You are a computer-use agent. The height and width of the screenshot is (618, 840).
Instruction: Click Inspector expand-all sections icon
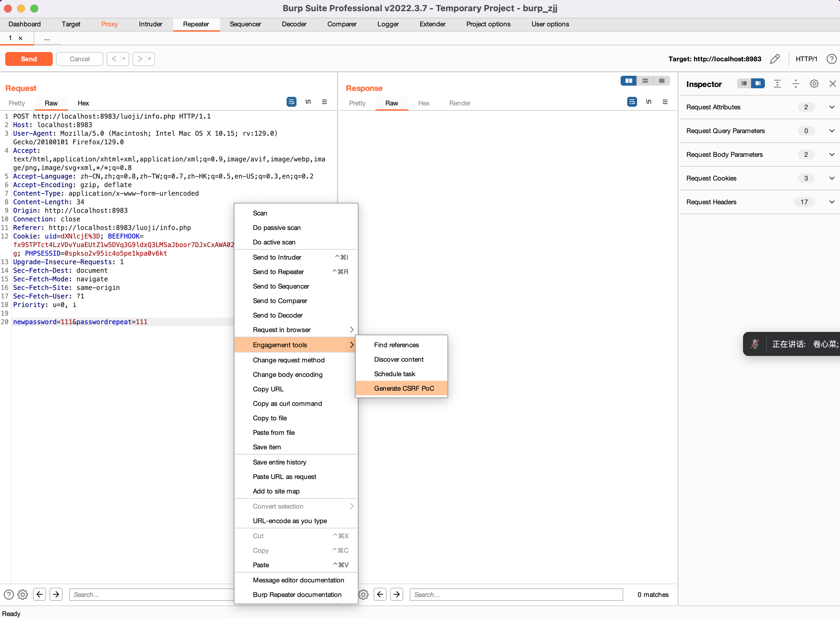[777, 84]
